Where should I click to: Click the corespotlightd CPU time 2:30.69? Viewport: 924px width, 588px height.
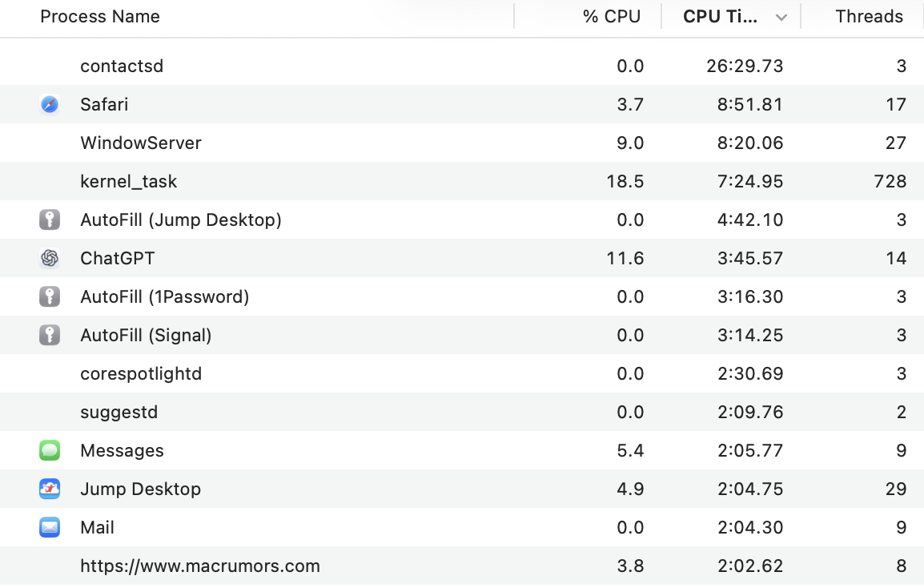pos(750,373)
